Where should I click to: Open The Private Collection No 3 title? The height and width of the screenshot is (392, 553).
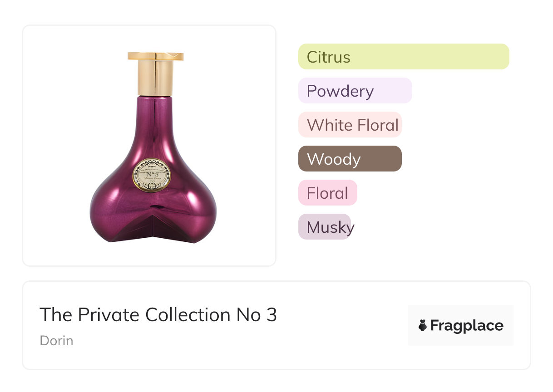[x=158, y=315]
